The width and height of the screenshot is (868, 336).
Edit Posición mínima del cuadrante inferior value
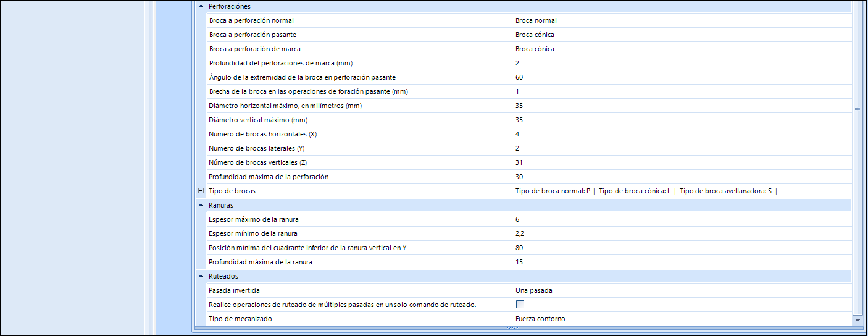tap(682, 248)
